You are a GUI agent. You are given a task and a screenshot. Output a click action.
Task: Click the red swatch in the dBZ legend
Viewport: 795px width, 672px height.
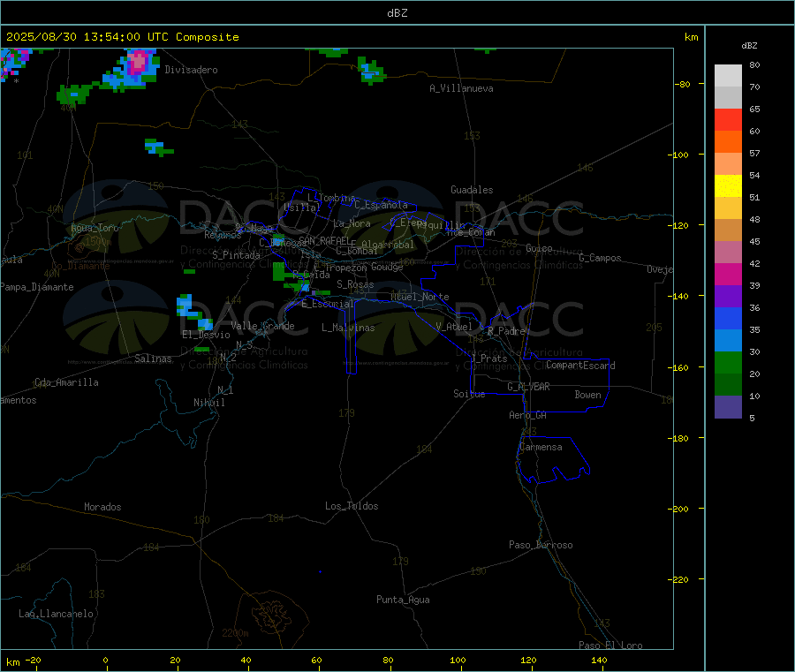(x=728, y=119)
